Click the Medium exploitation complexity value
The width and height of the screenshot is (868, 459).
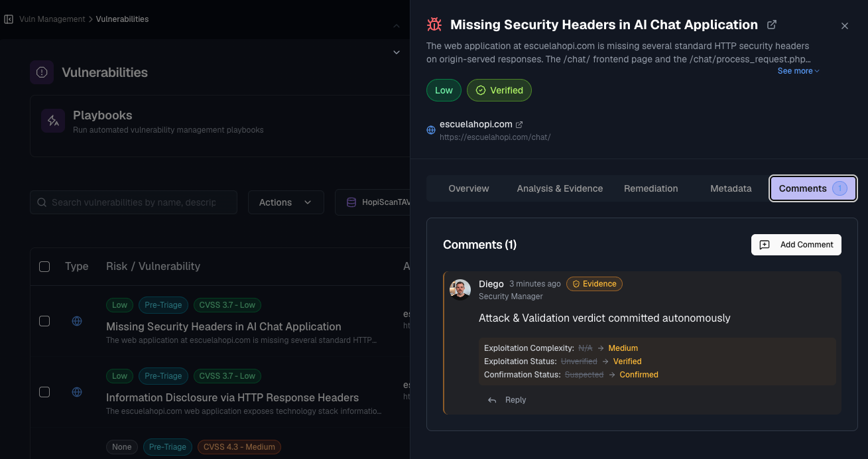click(x=623, y=348)
